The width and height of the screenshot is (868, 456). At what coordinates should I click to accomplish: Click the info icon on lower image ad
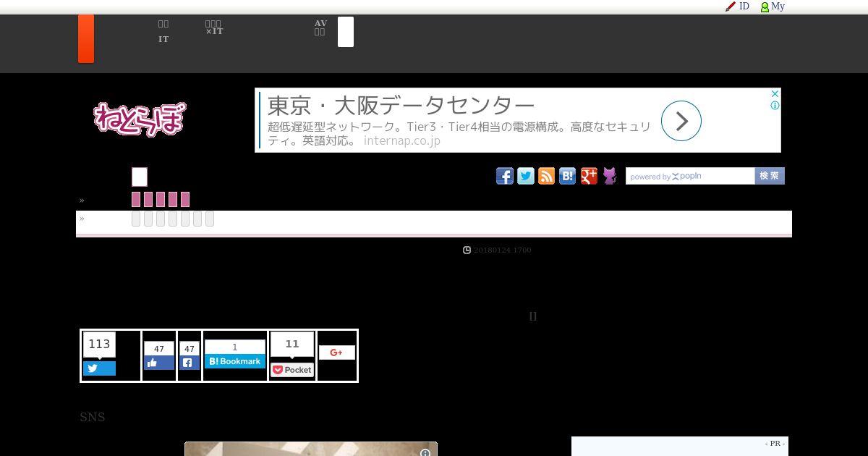425,452
